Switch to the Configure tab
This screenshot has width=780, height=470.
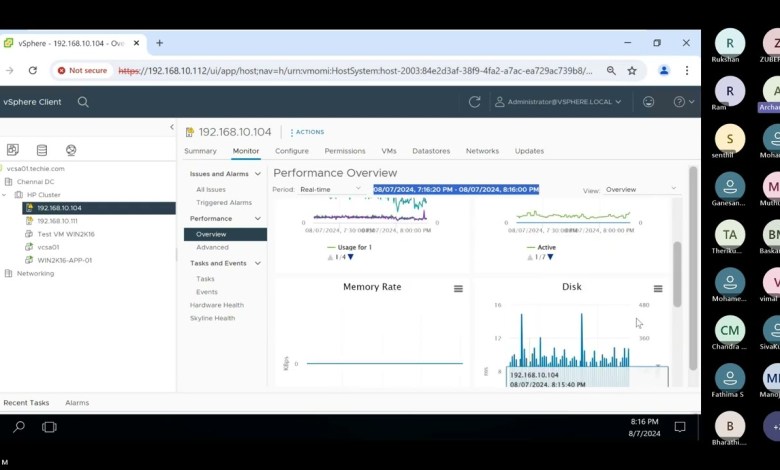pos(292,151)
